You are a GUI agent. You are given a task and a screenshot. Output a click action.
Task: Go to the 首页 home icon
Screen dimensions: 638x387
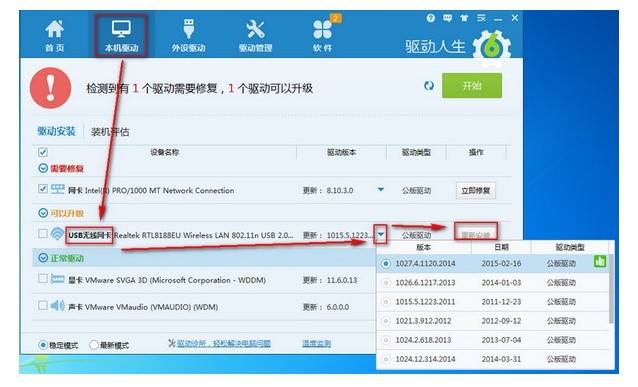pyautogui.click(x=55, y=35)
